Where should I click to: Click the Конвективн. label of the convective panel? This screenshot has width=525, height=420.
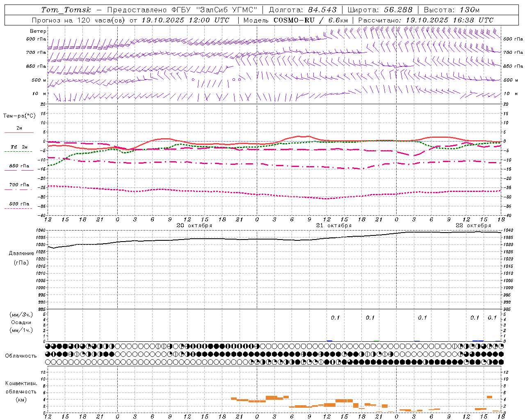click(21, 383)
